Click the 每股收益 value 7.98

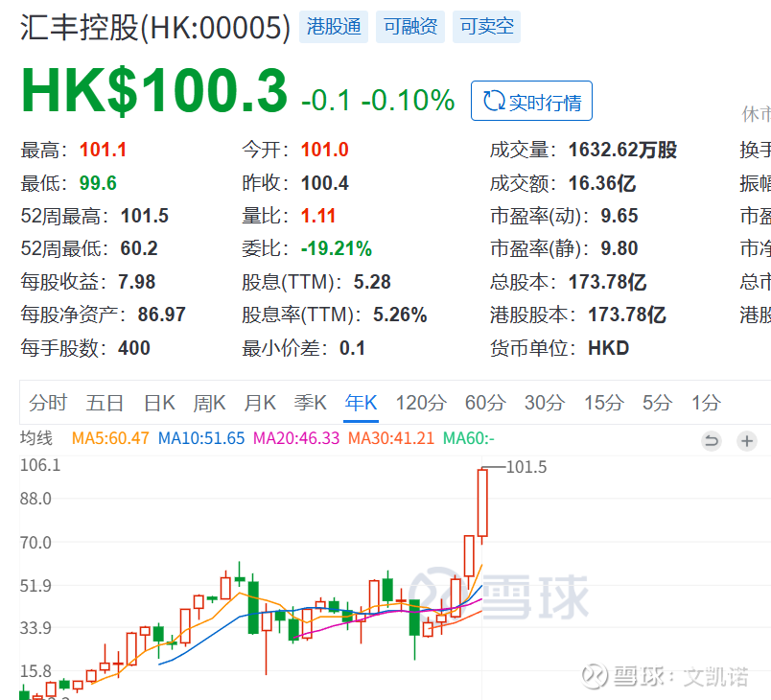pyautogui.click(x=137, y=282)
